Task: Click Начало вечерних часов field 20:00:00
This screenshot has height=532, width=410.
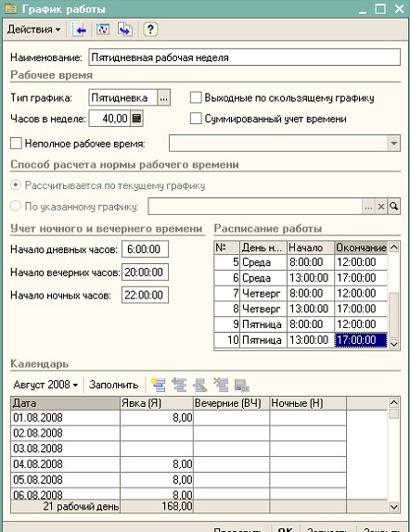Action: click(x=145, y=272)
